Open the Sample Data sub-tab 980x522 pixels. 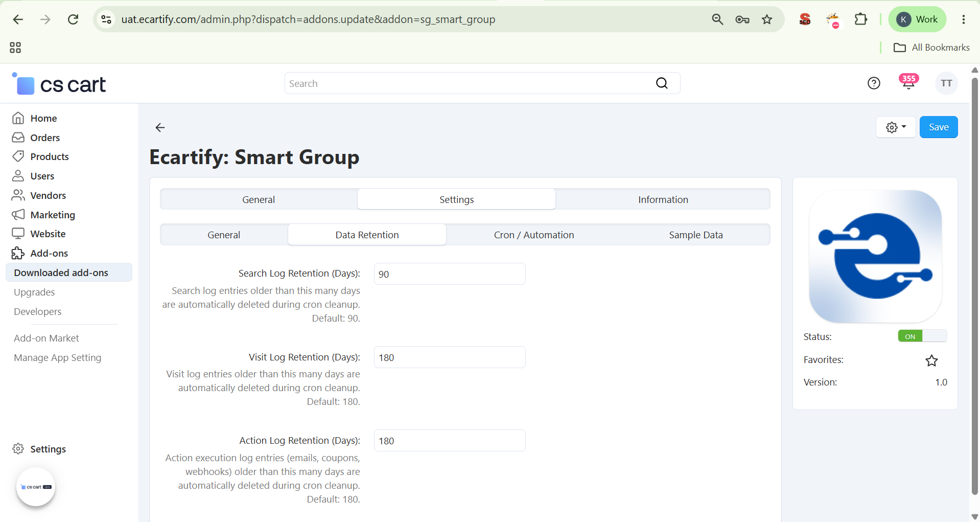(696, 235)
